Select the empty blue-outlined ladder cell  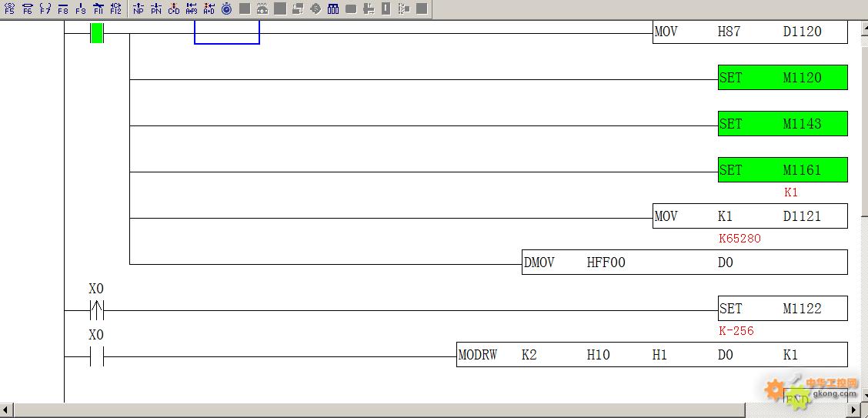click(x=226, y=32)
